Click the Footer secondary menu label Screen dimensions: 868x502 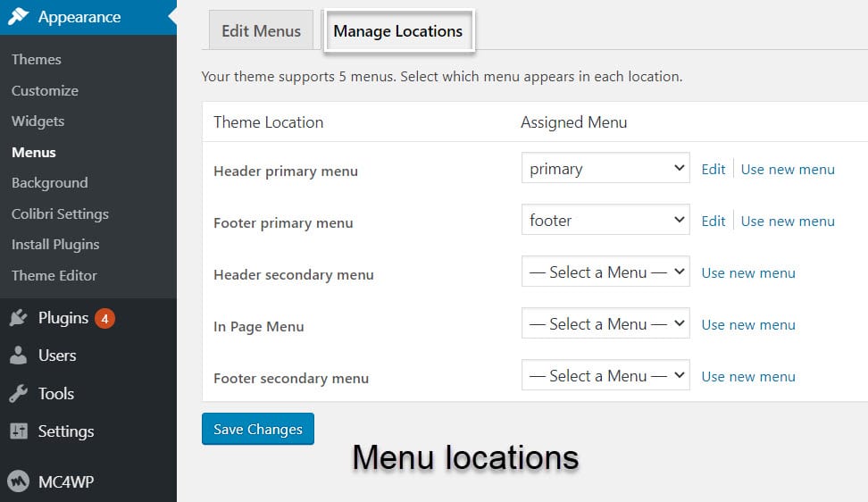[x=291, y=379]
